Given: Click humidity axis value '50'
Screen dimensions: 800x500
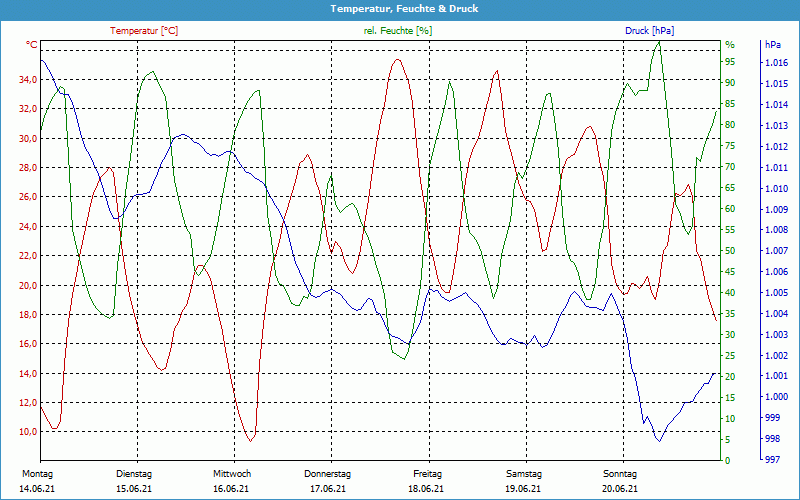Looking at the screenshot, I should tap(730, 251).
